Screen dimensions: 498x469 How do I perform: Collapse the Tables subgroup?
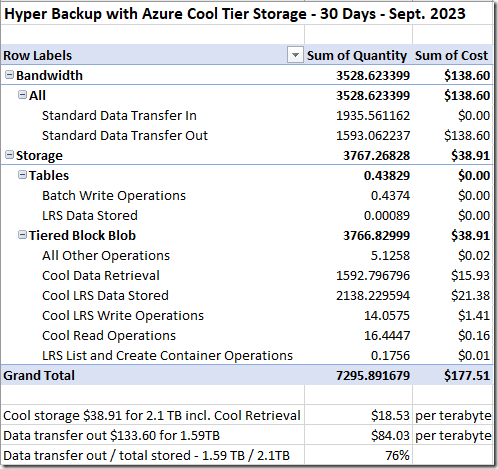22,175
